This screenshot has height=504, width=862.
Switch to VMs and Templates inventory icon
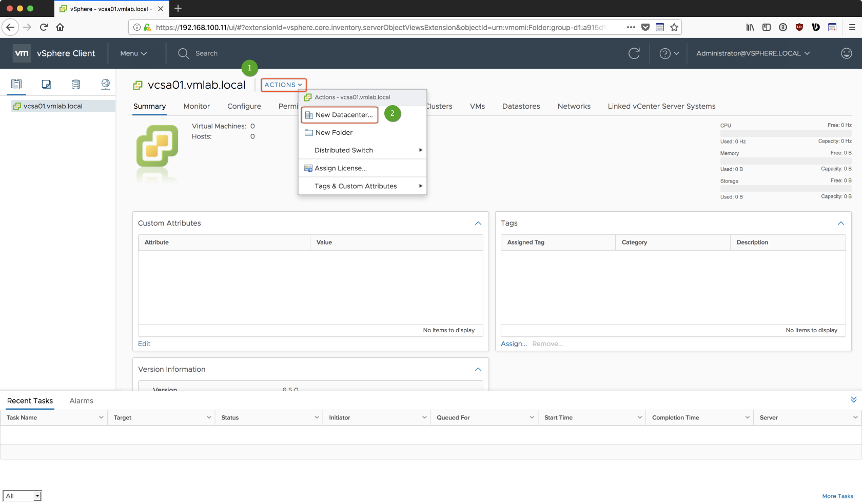[46, 84]
